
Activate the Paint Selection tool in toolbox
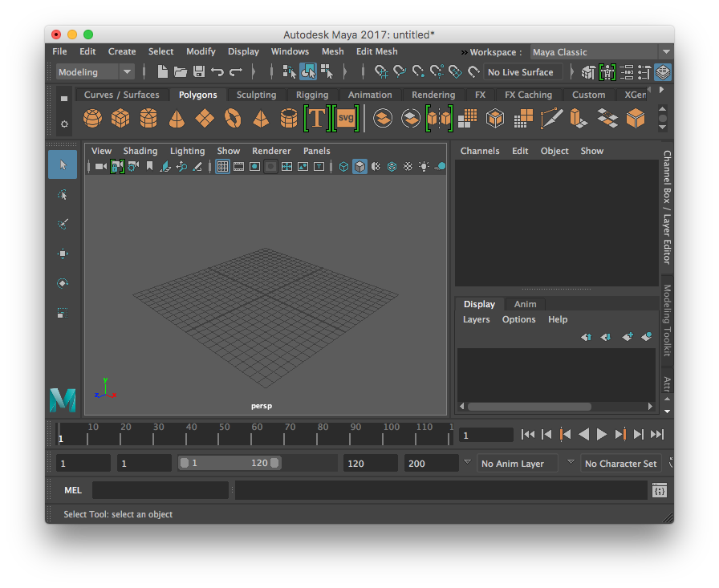pyautogui.click(x=63, y=224)
